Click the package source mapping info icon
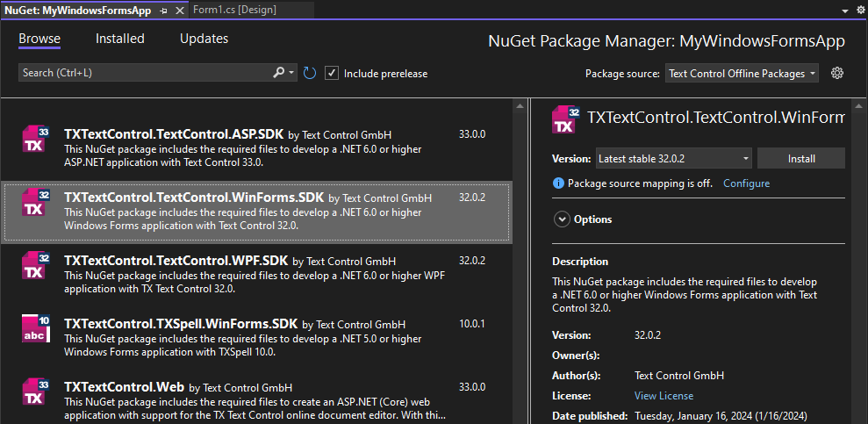 [x=558, y=183]
